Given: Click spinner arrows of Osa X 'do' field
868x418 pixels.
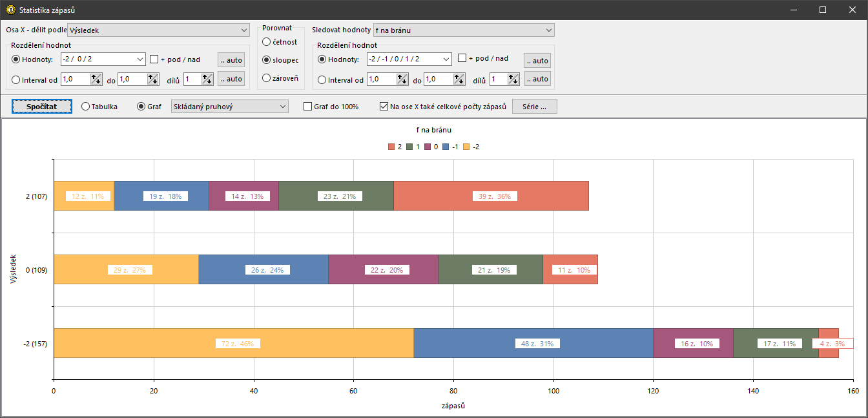Looking at the screenshot, I should tap(153, 79).
